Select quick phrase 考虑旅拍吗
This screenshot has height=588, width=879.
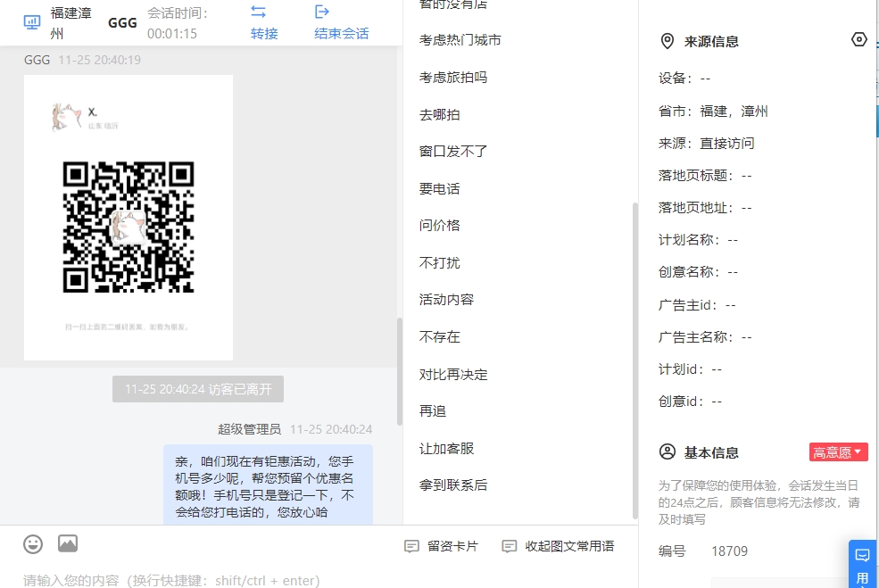453,78
